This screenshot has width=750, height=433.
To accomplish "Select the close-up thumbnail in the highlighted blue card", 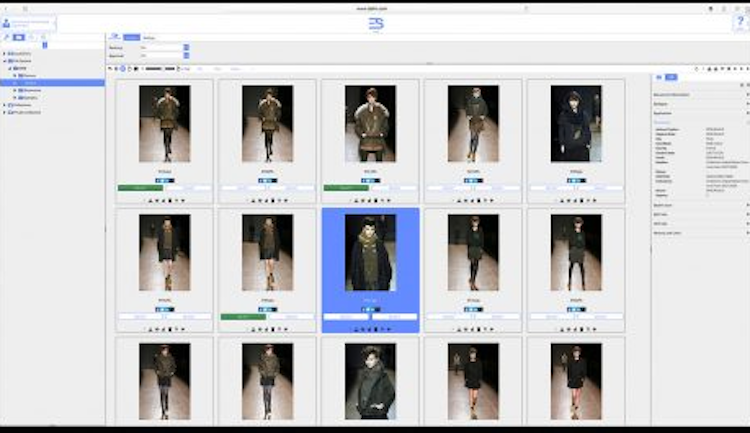I will tap(370, 252).
